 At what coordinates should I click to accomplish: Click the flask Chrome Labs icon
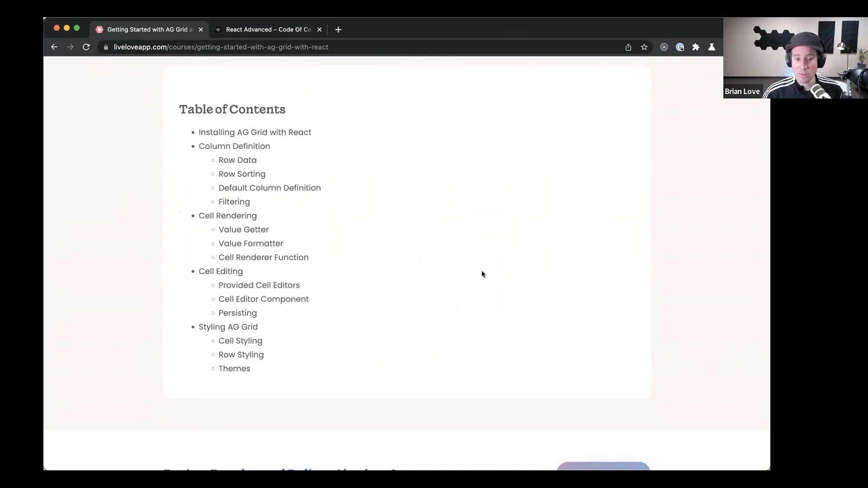pos(712,47)
